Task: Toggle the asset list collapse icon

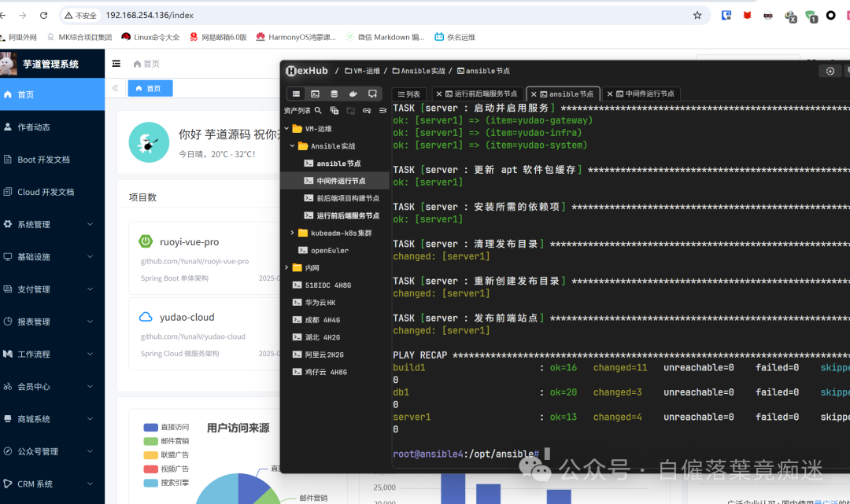Action: pyautogui.click(x=383, y=111)
